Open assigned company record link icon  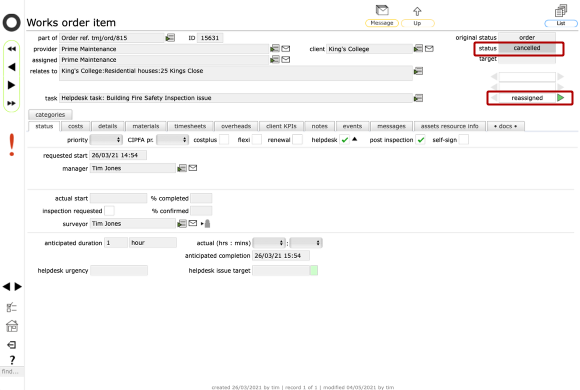(274, 60)
